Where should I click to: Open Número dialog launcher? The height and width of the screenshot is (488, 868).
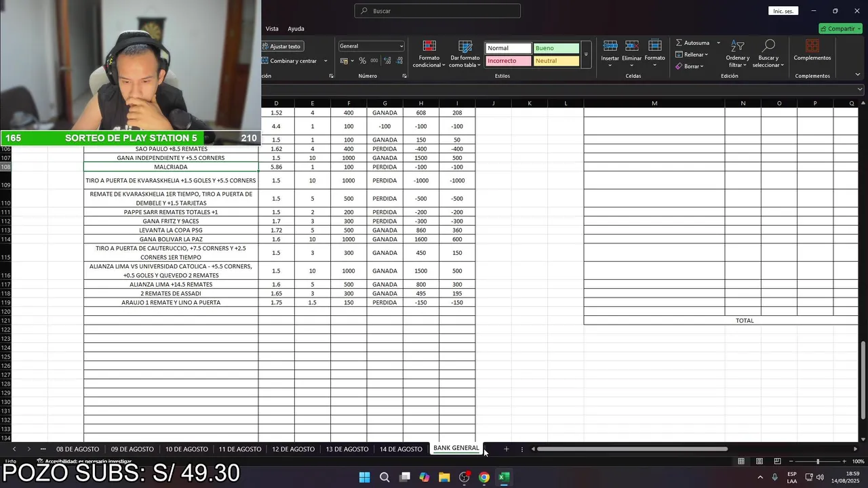pyautogui.click(x=404, y=76)
